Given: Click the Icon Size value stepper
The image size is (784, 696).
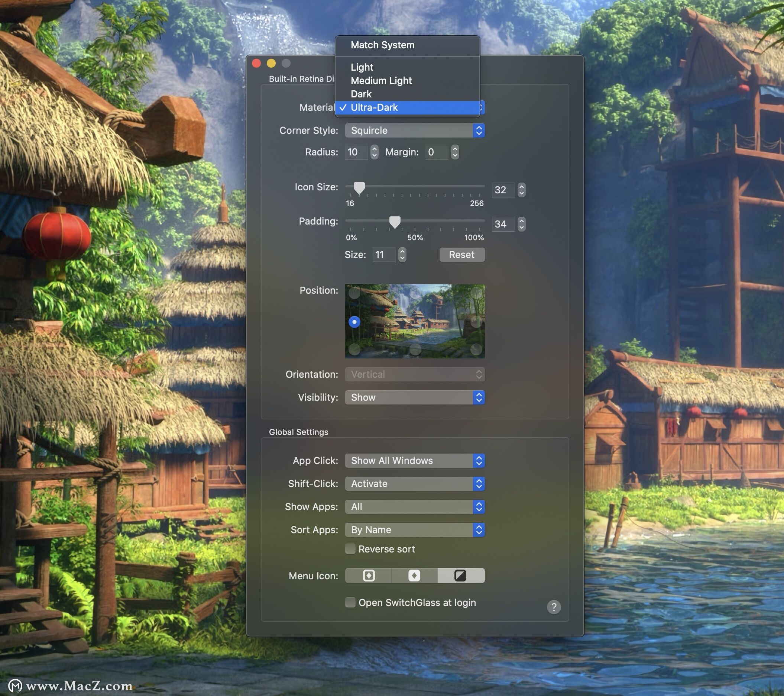Looking at the screenshot, I should (521, 190).
